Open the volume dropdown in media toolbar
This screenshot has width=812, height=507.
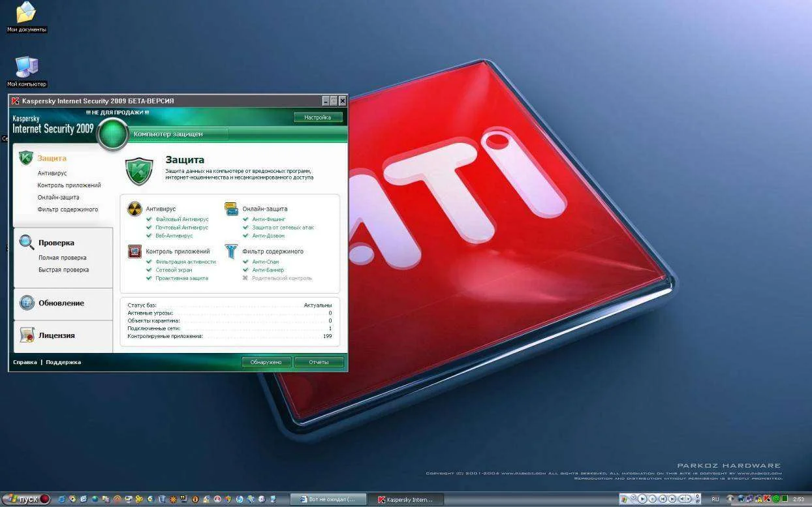[x=689, y=499]
